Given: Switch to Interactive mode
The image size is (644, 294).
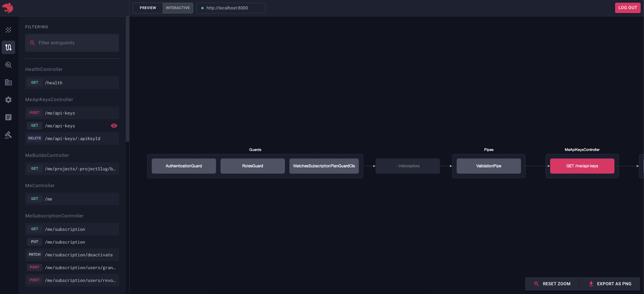Looking at the screenshot, I should coord(178,8).
